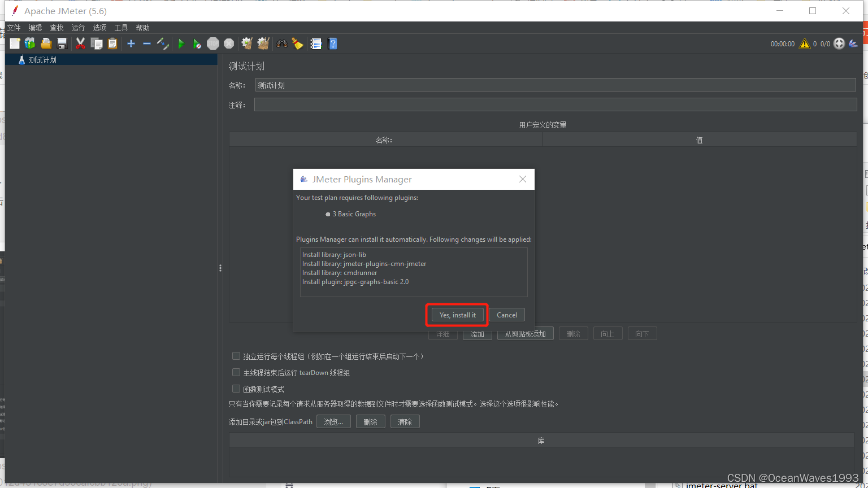Click the Cut scissors icon

(x=80, y=43)
